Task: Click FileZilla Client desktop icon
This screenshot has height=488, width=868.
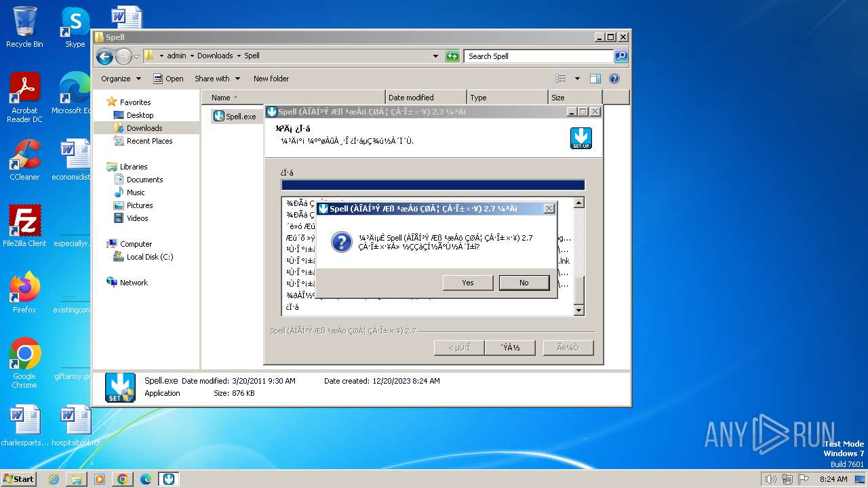Action: pyautogui.click(x=24, y=226)
